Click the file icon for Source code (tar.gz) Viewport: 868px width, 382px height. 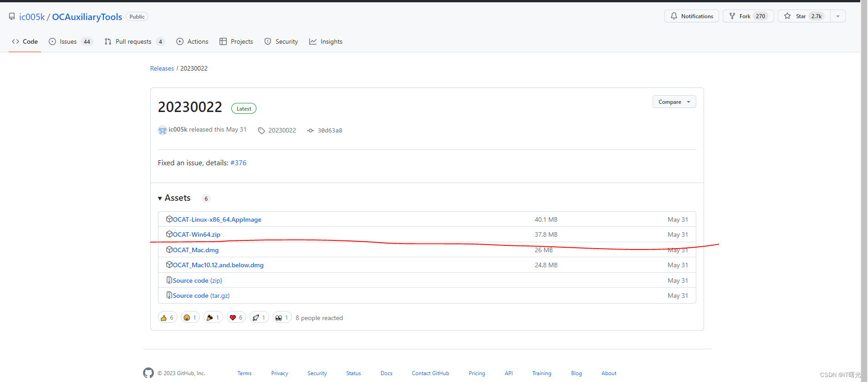click(169, 295)
